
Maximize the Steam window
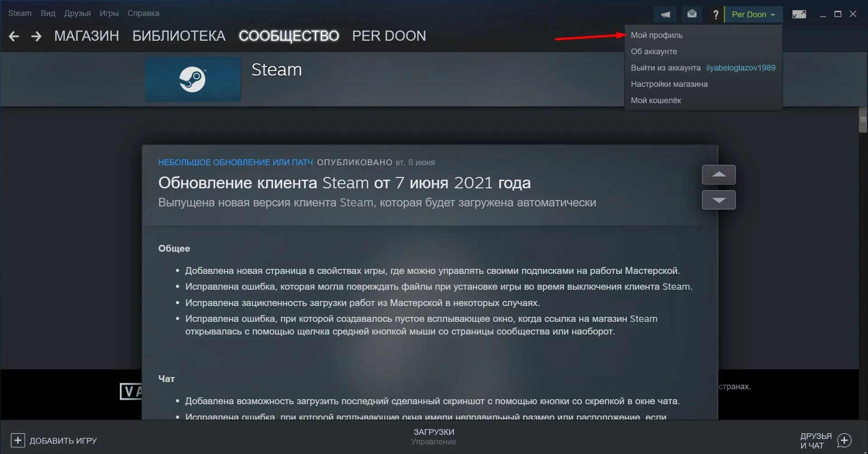click(x=838, y=14)
